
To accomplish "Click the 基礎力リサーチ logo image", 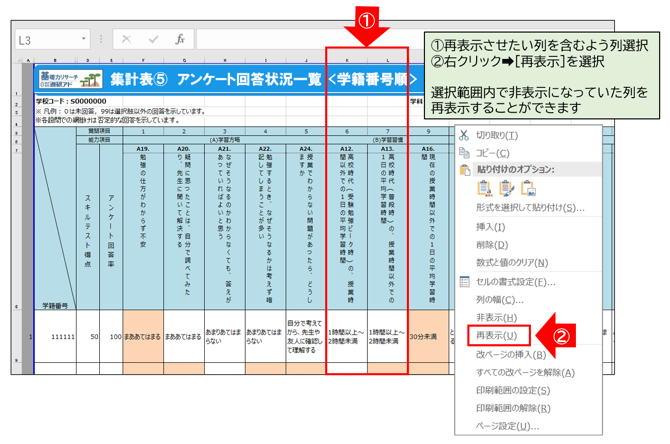I will pyautogui.click(x=71, y=79).
